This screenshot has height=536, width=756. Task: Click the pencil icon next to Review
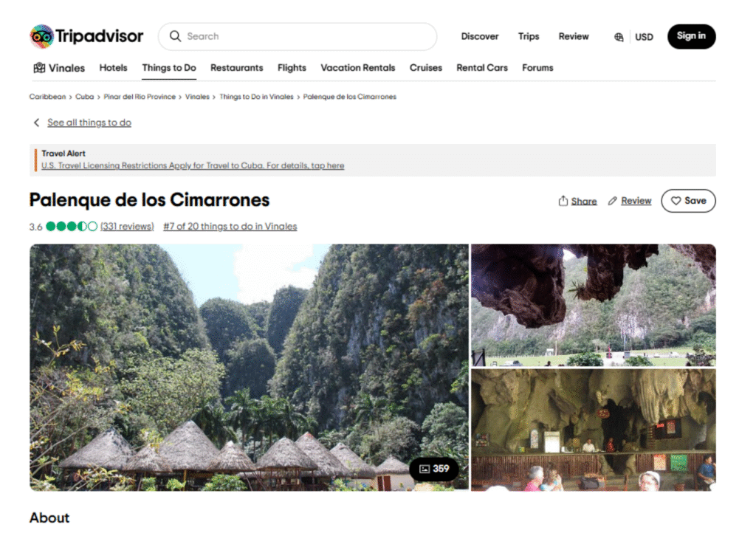coord(612,201)
